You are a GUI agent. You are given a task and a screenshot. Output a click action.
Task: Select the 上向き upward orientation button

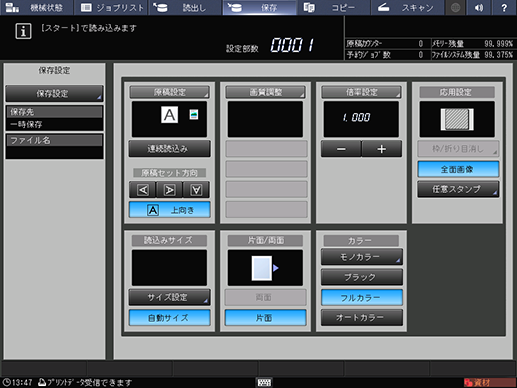coord(170,210)
